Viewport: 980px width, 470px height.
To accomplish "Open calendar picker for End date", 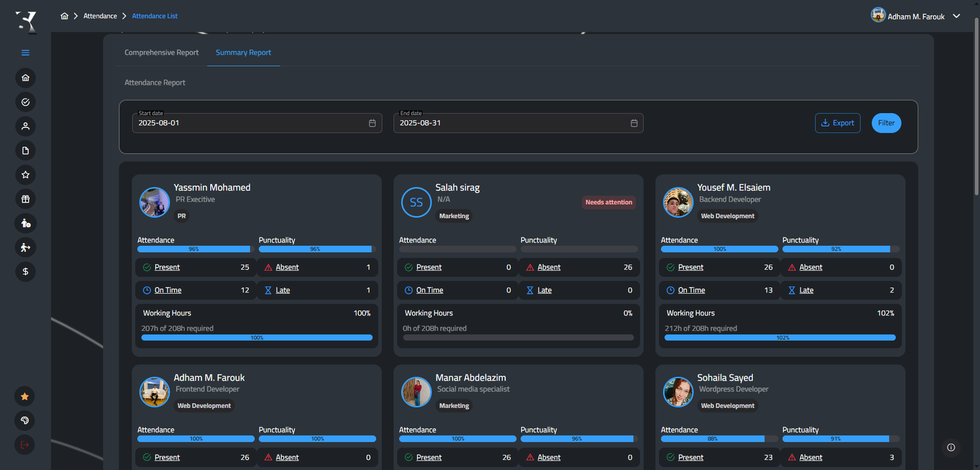I will coord(634,123).
